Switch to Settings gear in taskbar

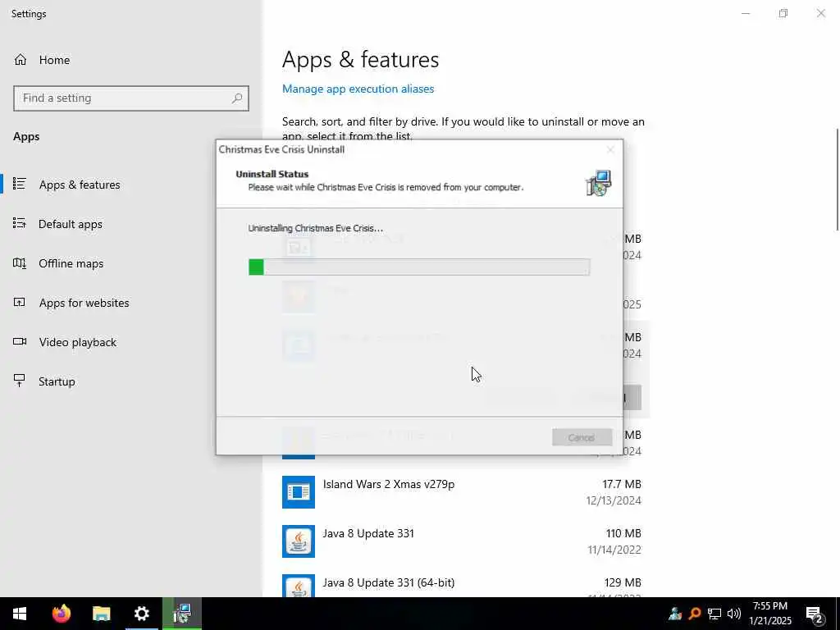(141, 614)
